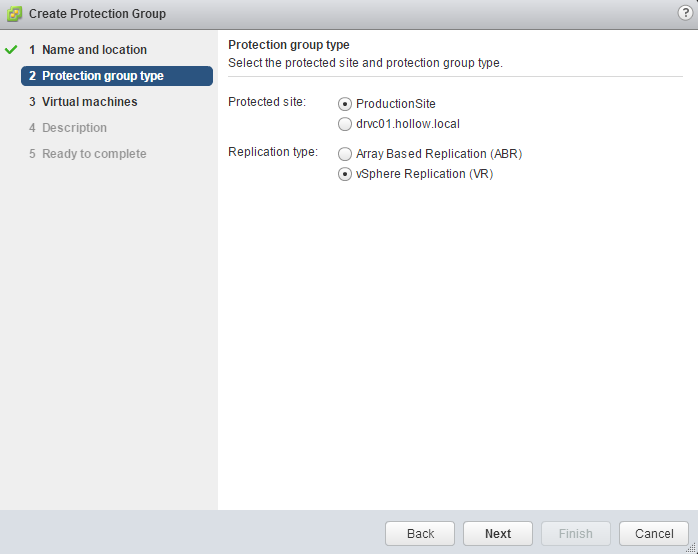
Task: Cancel the Create Protection Group wizard
Action: click(654, 534)
